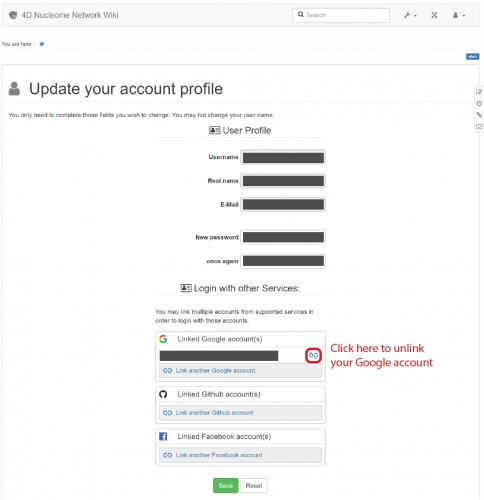Click Link another Facebook account
Screen dimensions: 484x500
click(240, 455)
